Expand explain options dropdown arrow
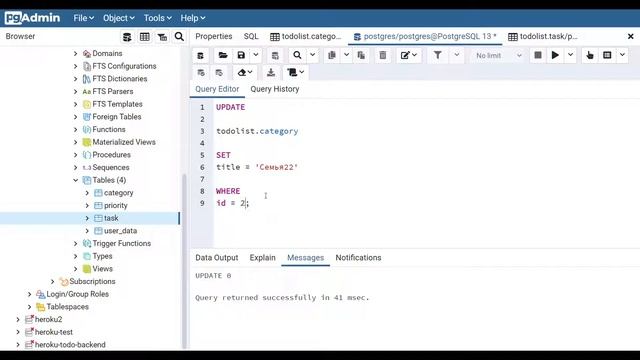The image size is (640, 360). pos(622,55)
